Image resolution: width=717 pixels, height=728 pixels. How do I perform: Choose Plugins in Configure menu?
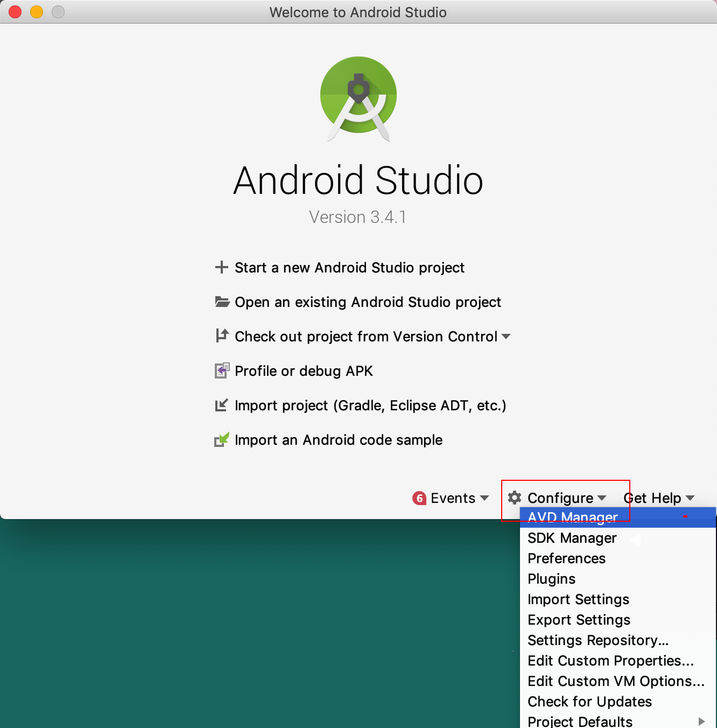(618, 579)
